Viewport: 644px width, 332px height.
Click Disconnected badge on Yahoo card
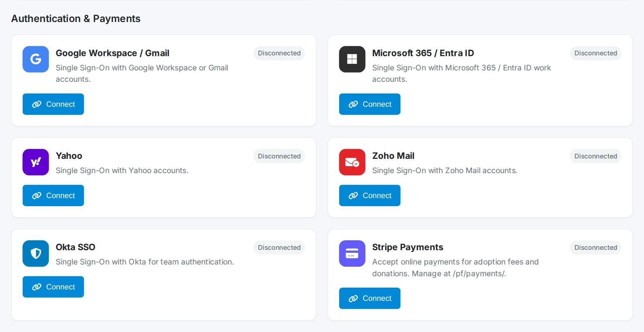coord(279,156)
